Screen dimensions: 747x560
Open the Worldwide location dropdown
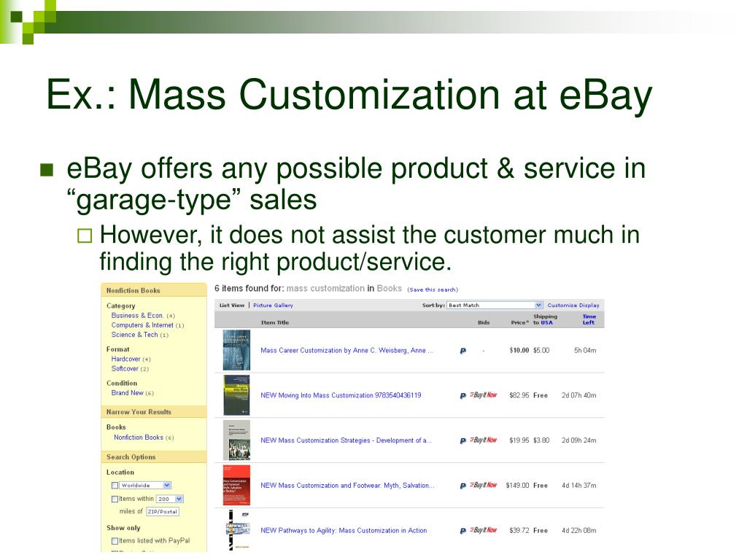pyautogui.click(x=145, y=485)
